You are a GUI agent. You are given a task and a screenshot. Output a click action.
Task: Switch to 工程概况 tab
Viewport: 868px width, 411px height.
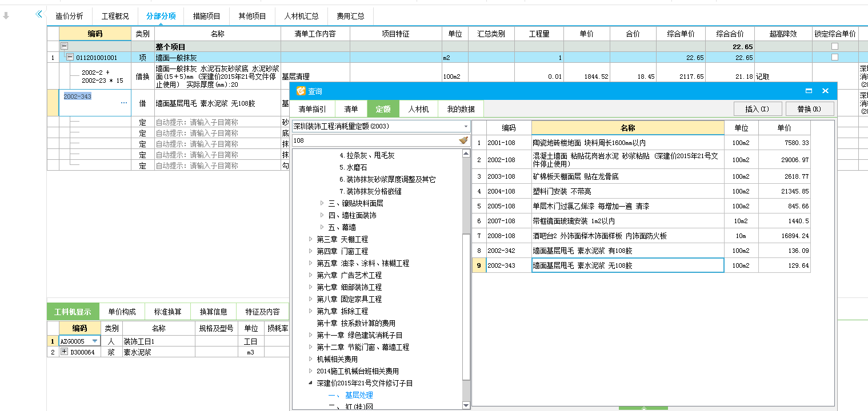point(115,16)
